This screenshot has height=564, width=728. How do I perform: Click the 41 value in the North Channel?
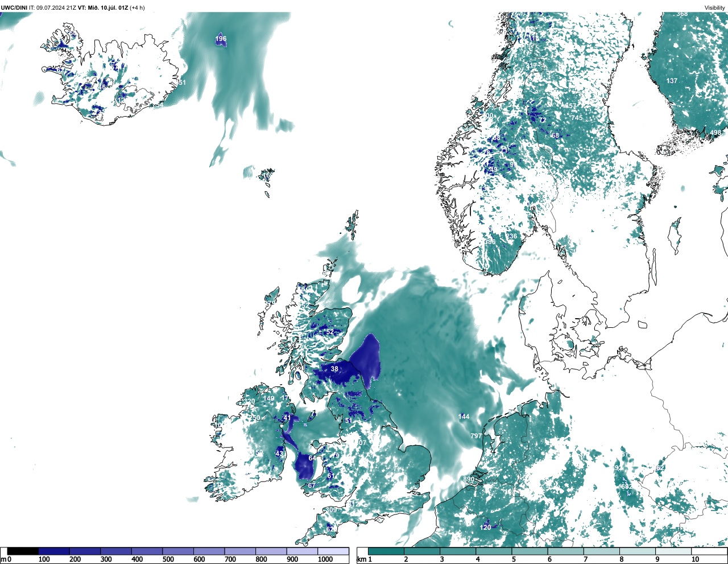pyautogui.click(x=287, y=417)
